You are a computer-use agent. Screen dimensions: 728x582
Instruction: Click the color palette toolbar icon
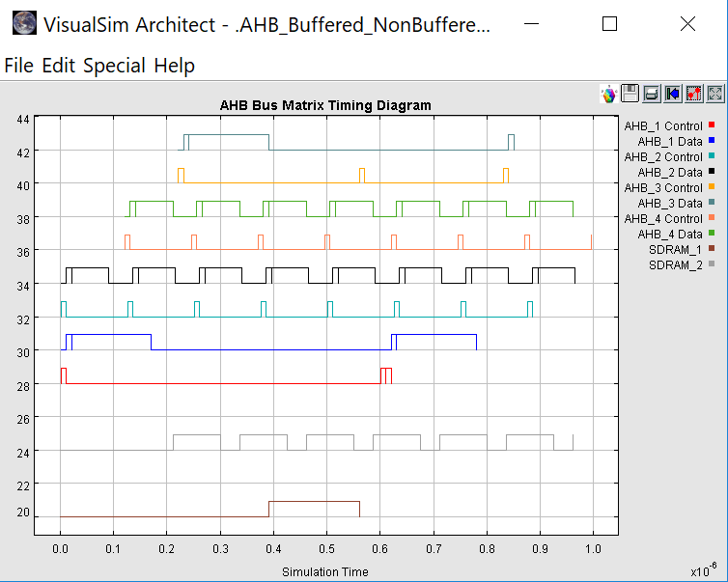608,94
